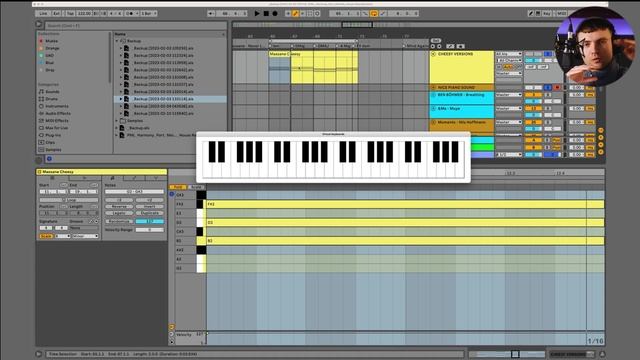The height and width of the screenshot is (360, 640).
Task: Click the CHEESY VERSIONS track header
Action: coord(462,67)
